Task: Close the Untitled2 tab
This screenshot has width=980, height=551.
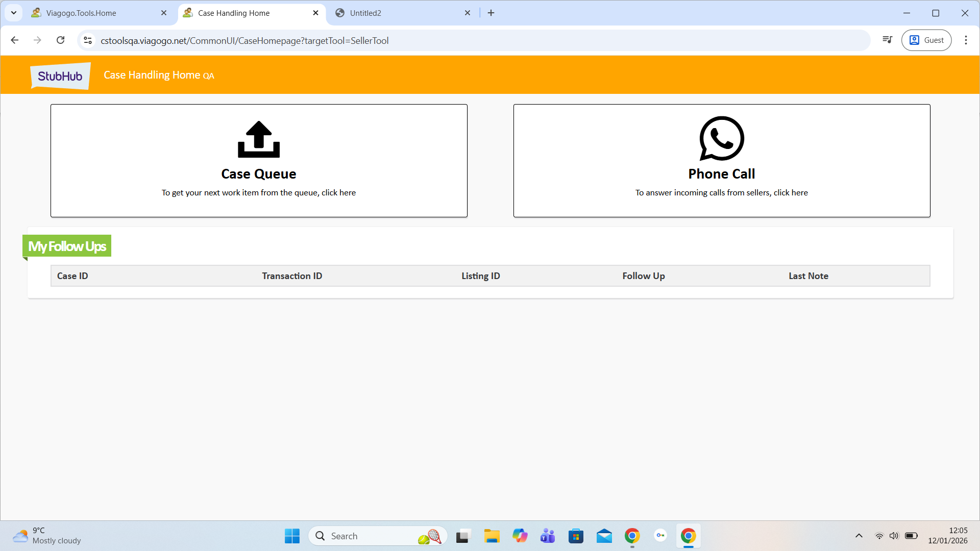Action: point(467,13)
